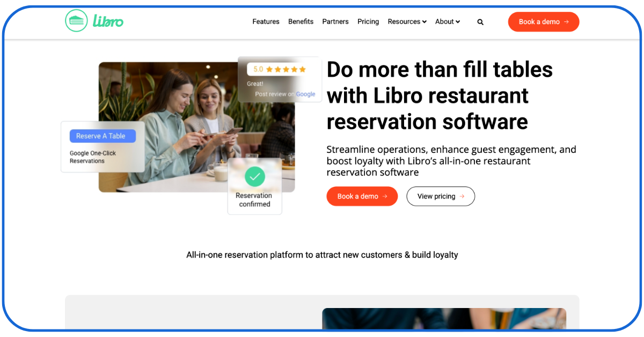Open Pricing from the top navigation

368,21
